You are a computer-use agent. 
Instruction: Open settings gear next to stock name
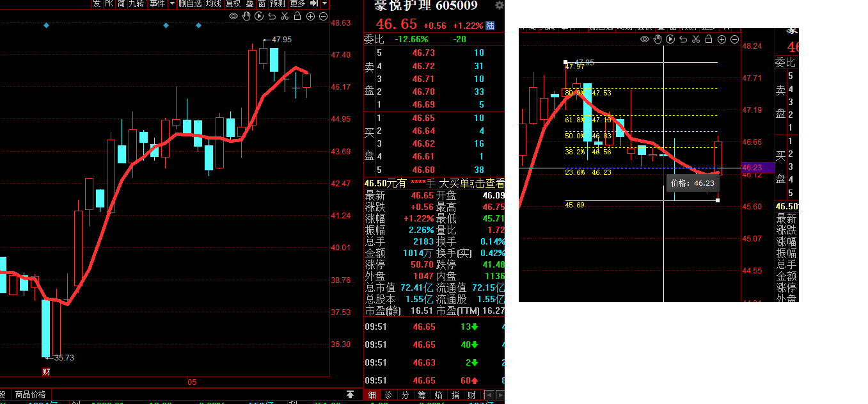coord(500,6)
